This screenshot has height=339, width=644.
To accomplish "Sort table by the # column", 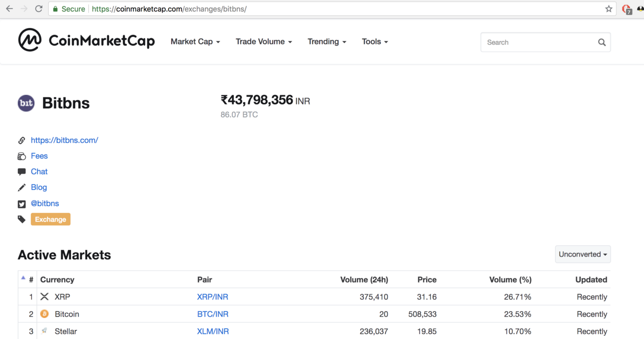I will [31, 280].
